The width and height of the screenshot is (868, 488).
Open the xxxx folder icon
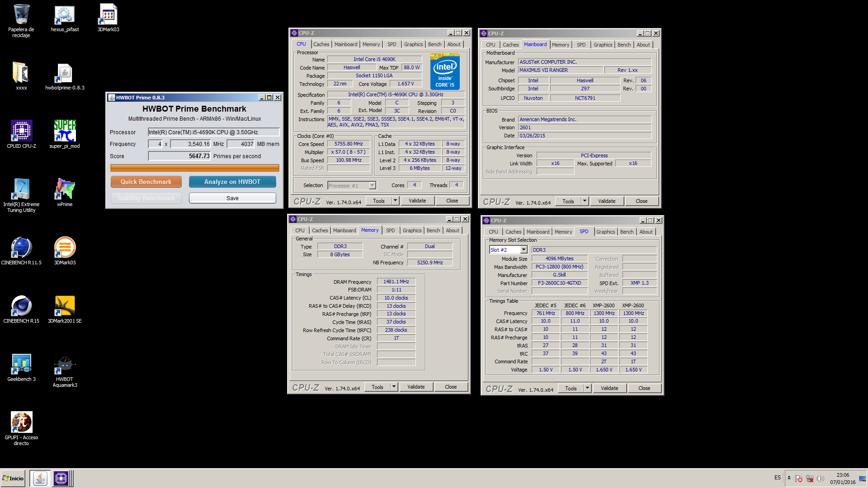tap(21, 76)
